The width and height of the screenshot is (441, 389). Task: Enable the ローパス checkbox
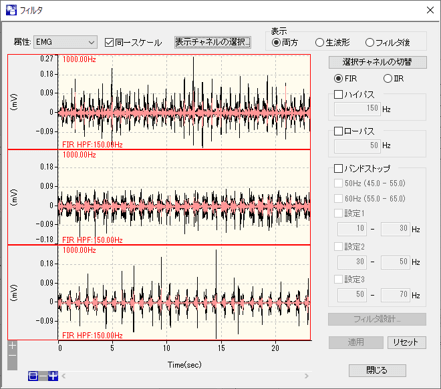tap(338, 131)
